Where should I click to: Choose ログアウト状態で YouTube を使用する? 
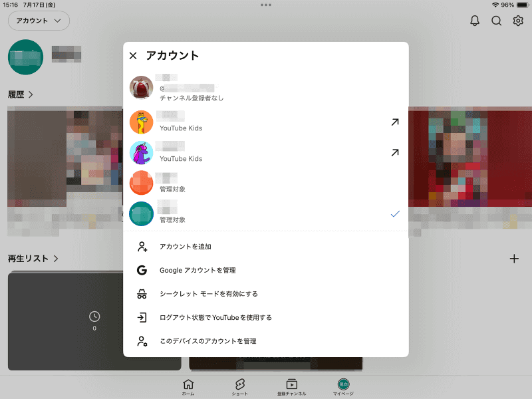click(x=265, y=318)
